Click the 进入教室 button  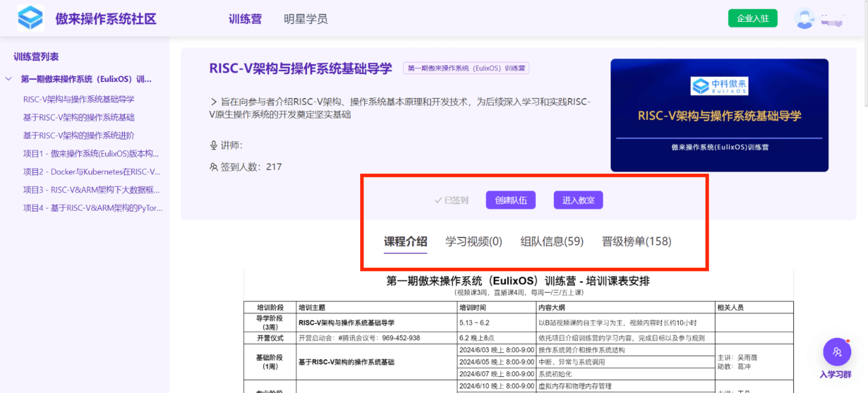[578, 200]
